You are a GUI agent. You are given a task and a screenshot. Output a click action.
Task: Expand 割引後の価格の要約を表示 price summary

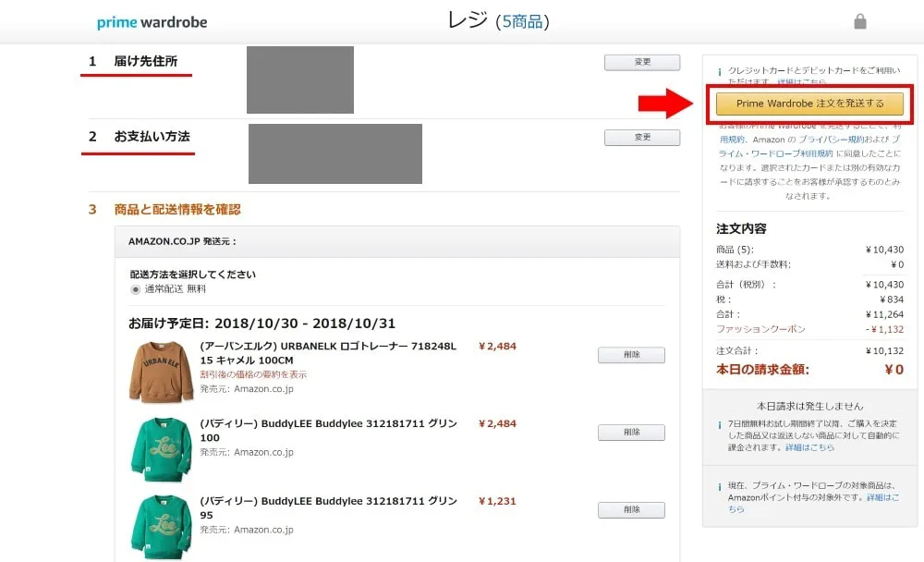[x=253, y=374]
